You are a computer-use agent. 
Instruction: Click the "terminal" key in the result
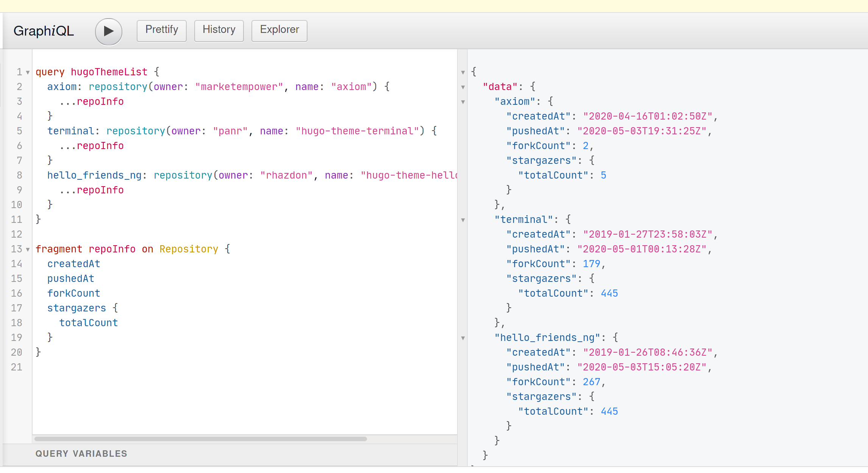[x=524, y=219]
